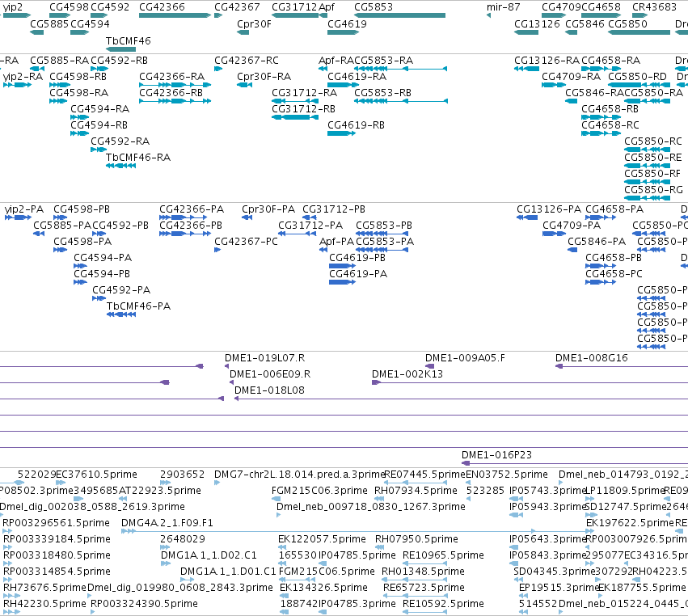Image resolution: width=688 pixels, height=616 pixels.
Task: Select EST DMG4A.2_1.F09.F1
Action: [x=167, y=522]
